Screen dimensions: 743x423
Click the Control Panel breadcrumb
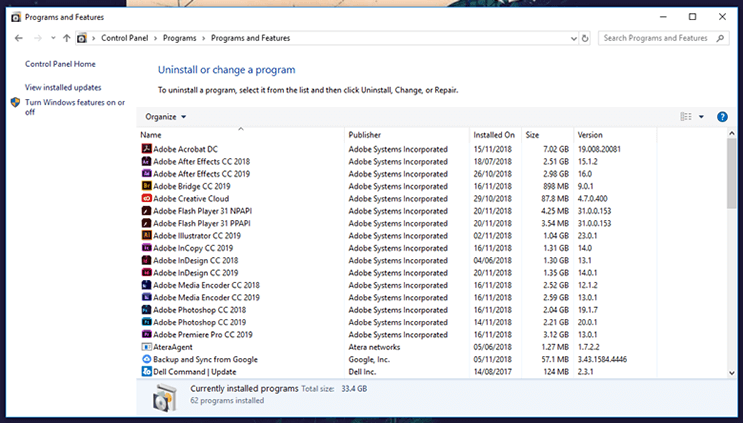[x=125, y=38]
